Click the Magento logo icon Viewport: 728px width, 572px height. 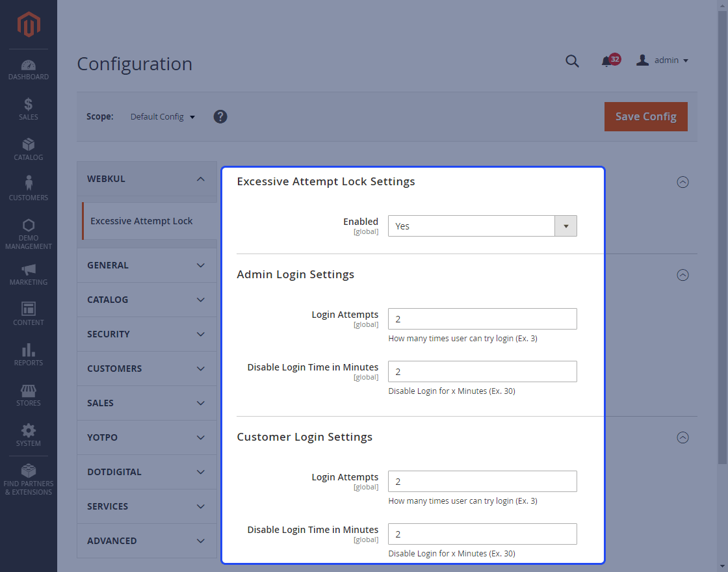point(29,25)
